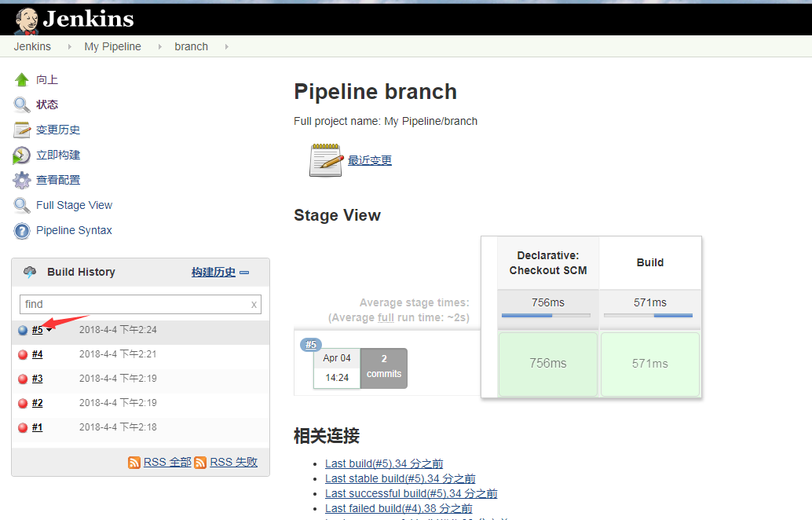Click the red status ball of build #3
Image resolution: width=812 pixels, height=520 pixels.
23,379
